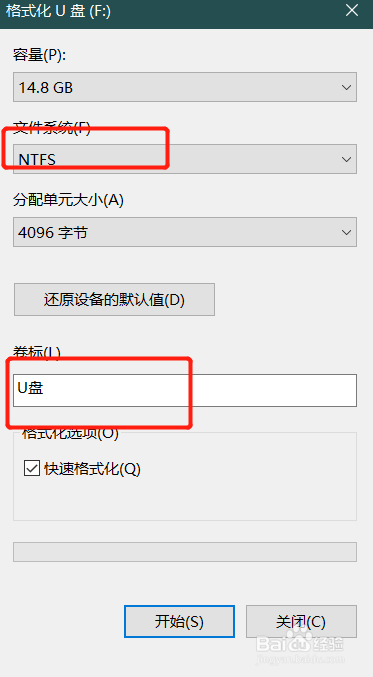Viewport: 373px width, 677px height.
Task: Open the 14.8 GB capacity dropdown
Action: 185,87
